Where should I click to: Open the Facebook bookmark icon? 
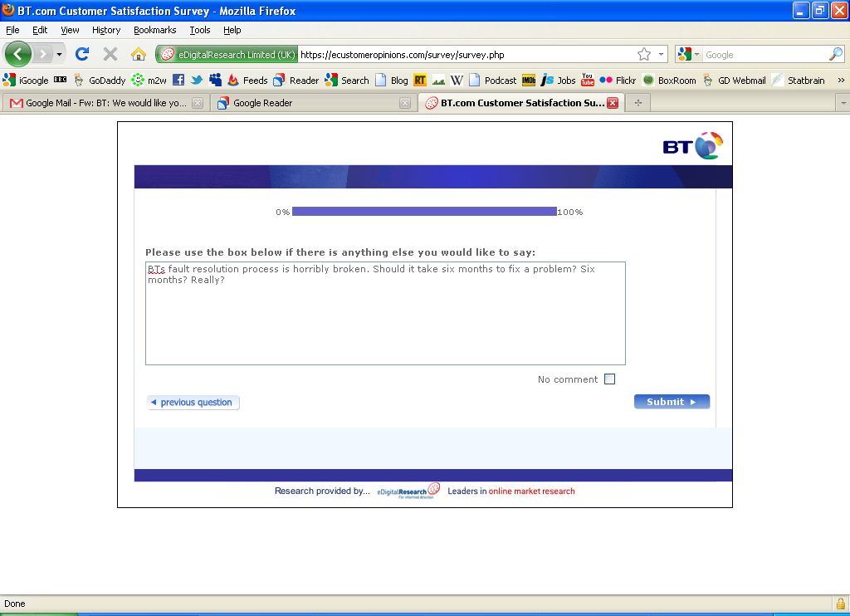(178, 81)
